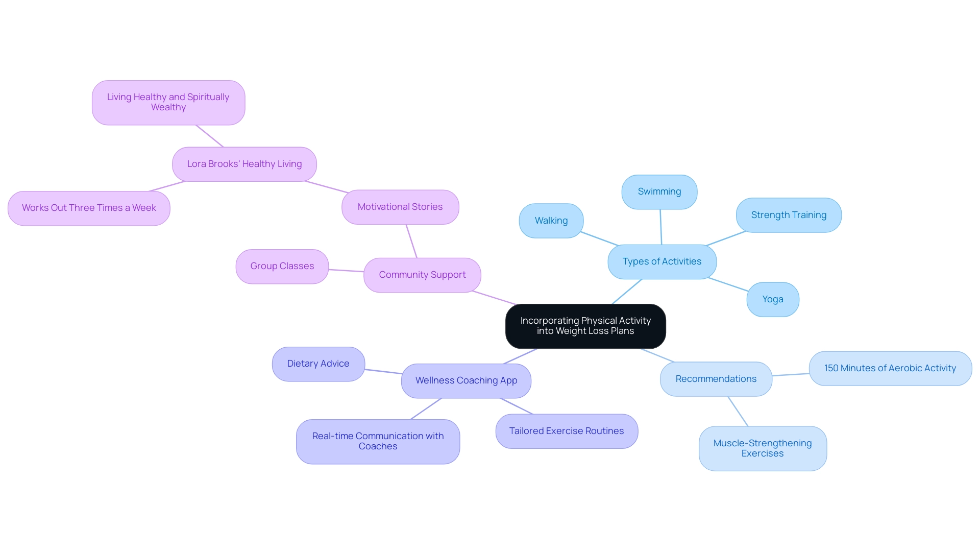The width and height of the screenshot is (980, 553).
Task: Open '150 Minutes of Aerobic Activity' node
Action: pos(890,368)
